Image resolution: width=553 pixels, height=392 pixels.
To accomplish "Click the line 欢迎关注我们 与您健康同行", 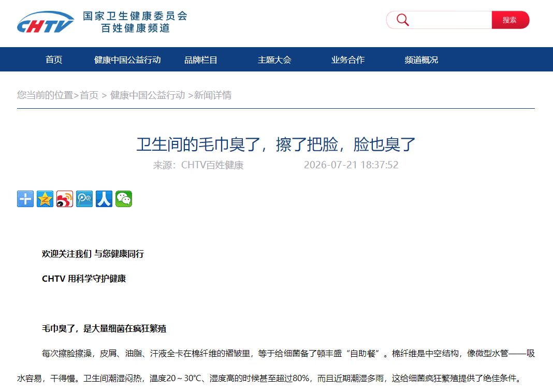I will 93,254.
